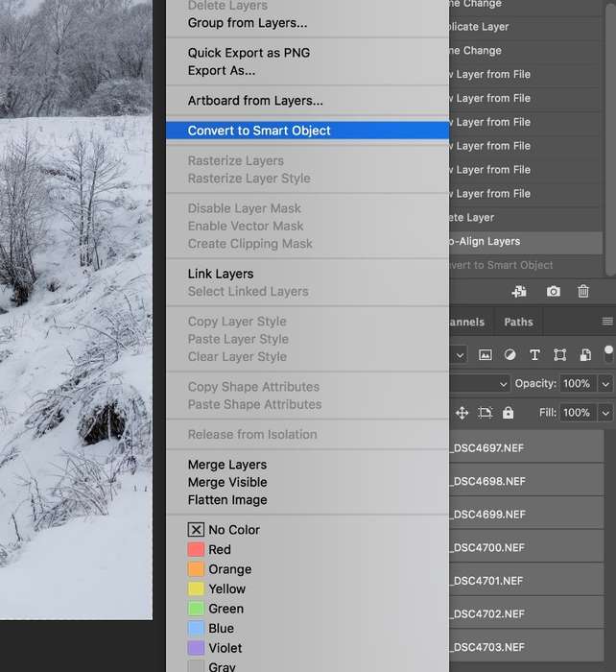The image size is (616, 672).
Task: Click the new snapshot camera icon
Action: 554,292
